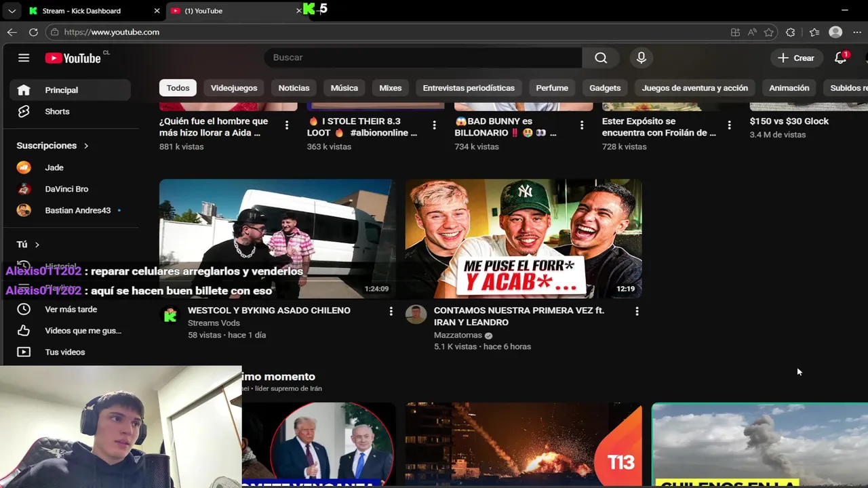This screenshot has height=488, width=868.
Task: Open options for CONTAMOS NUESTRA PRIMERA VEZ
Action: (637, 311)
